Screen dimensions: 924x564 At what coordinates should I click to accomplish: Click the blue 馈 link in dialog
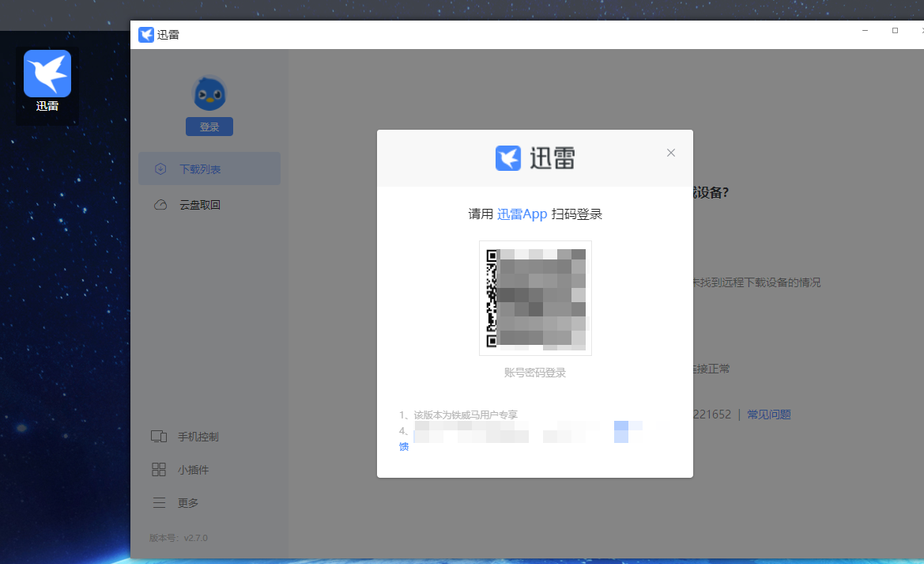point(404,447)
